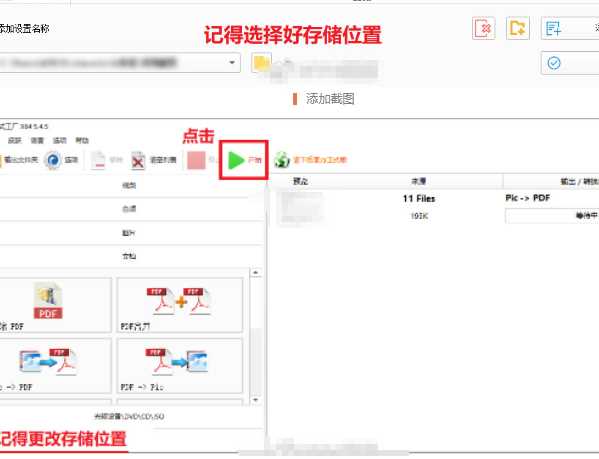Expand the storage path dropdown arrow

coord(232,63)
